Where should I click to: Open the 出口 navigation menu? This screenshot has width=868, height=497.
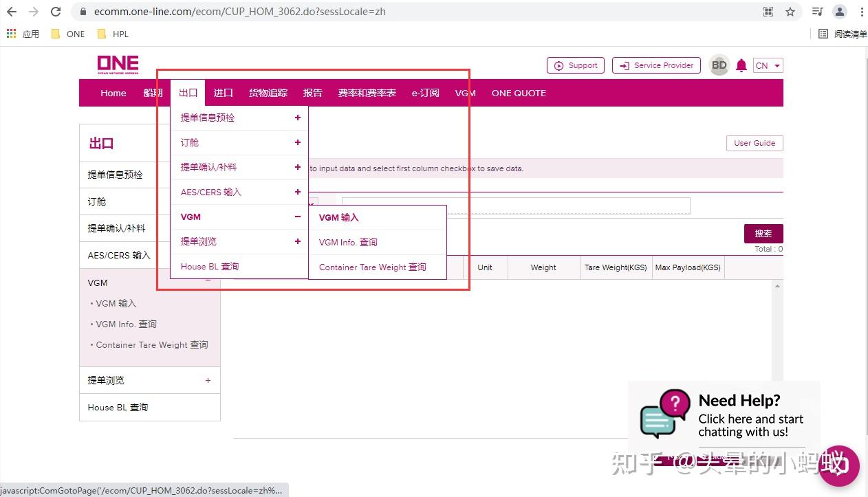[188, 93]
